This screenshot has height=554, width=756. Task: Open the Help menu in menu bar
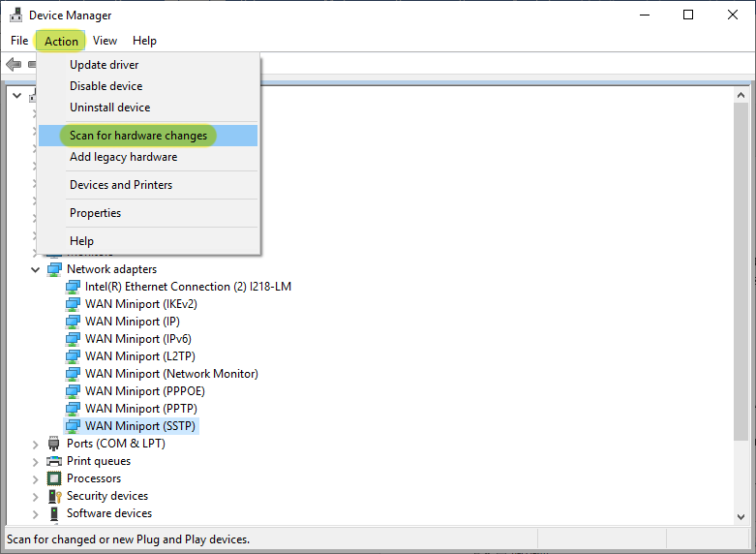pyautogui.click(x=144, y=41)
